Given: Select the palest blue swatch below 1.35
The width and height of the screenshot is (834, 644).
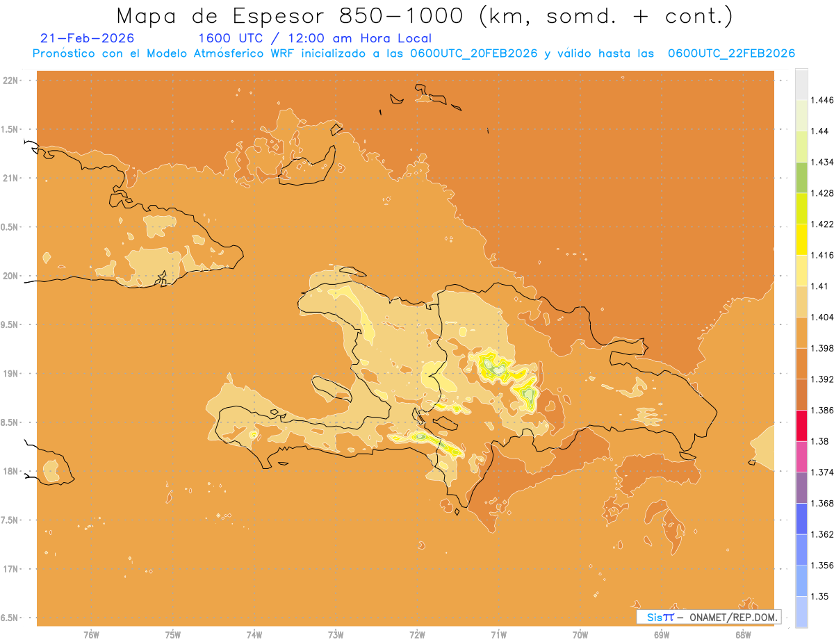Looking at the screenshot, I should point(801,611).
